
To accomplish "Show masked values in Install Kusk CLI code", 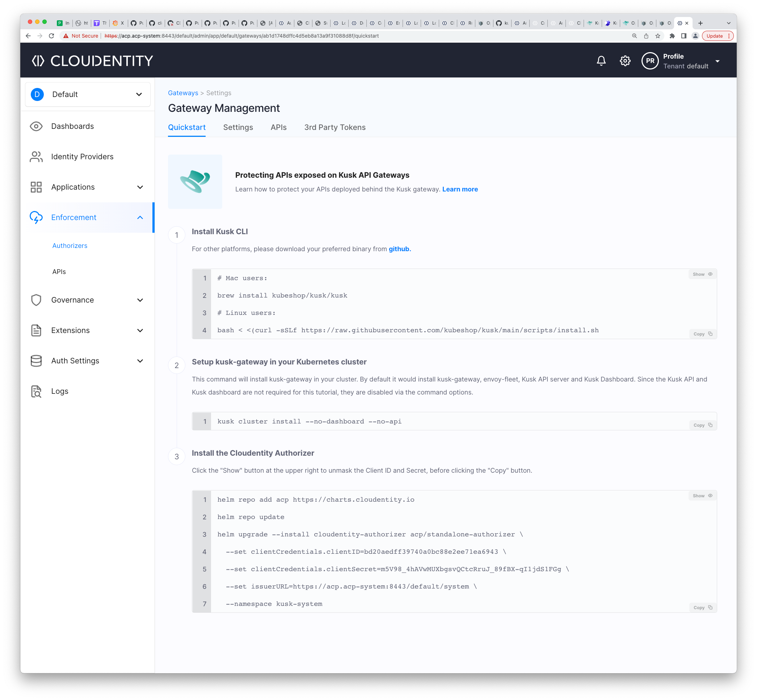I will click(x=702, y=274).
